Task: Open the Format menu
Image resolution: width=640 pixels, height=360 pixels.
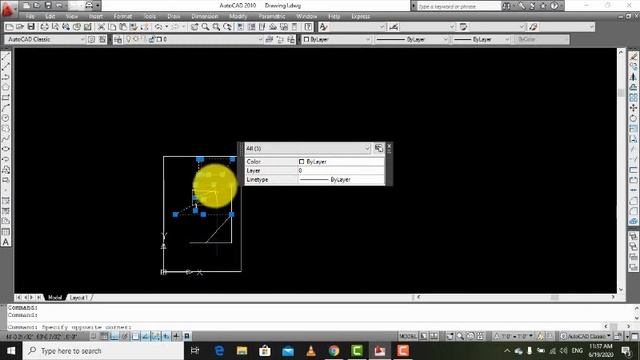Action: (122, 16)
